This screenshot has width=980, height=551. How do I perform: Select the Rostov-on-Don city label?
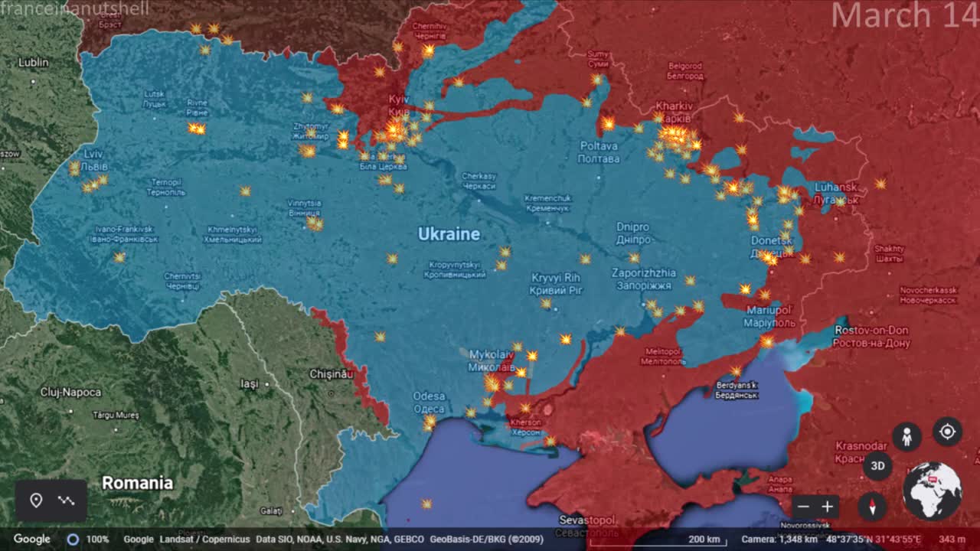[x=871, y=336]
